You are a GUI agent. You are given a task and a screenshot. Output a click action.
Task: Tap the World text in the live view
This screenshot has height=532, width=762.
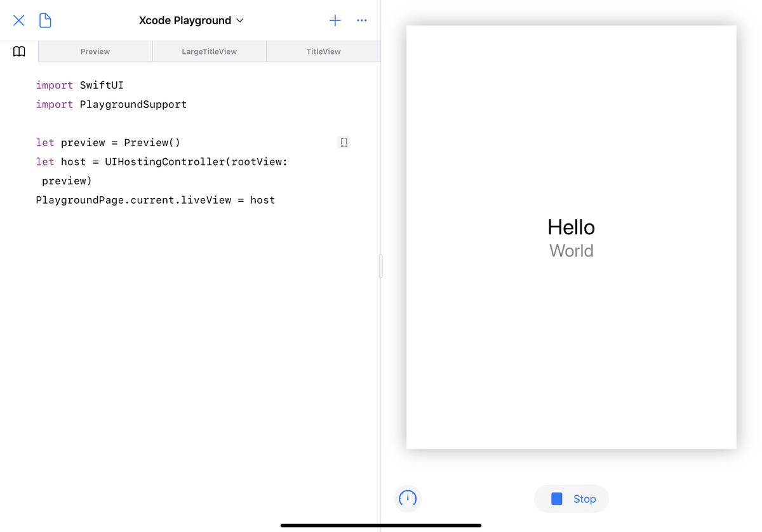(571, 251)
